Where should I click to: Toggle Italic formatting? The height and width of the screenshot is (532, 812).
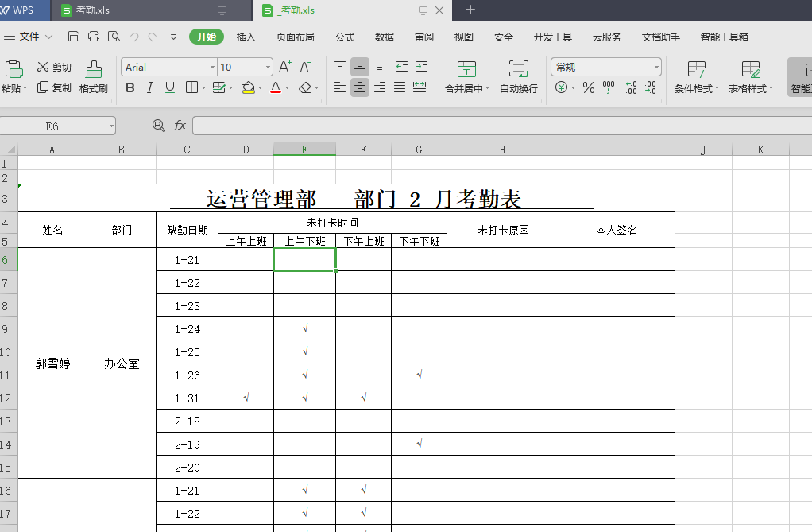[151, 88]
